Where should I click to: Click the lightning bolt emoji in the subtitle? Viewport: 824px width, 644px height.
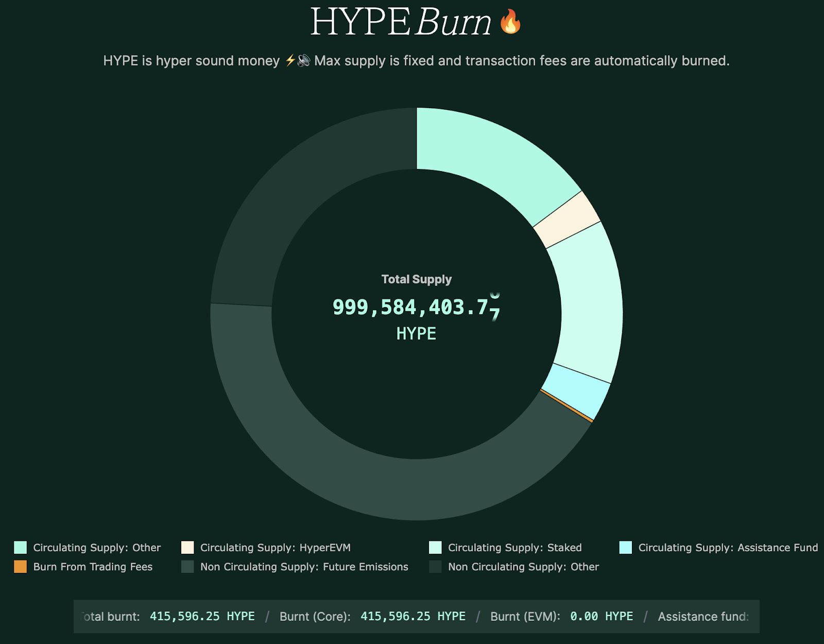pyautogui.click(x=290, y=61)
